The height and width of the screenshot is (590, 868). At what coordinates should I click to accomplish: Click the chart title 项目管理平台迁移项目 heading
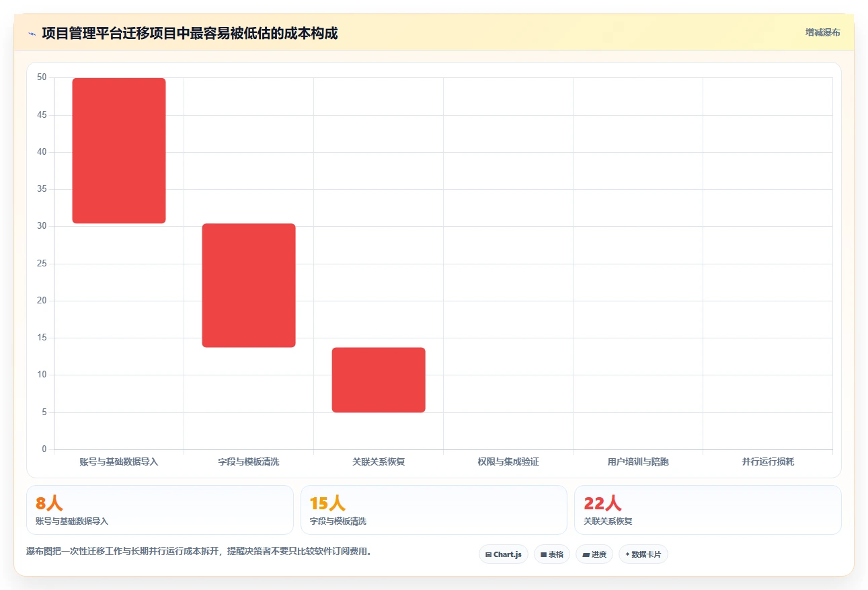[190, 33]
